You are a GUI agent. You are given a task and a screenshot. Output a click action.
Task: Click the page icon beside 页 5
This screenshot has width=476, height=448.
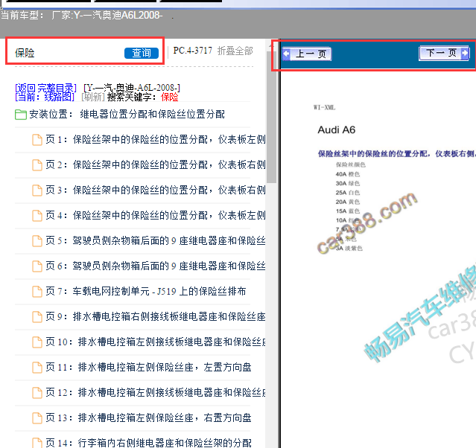click(37, 241)
